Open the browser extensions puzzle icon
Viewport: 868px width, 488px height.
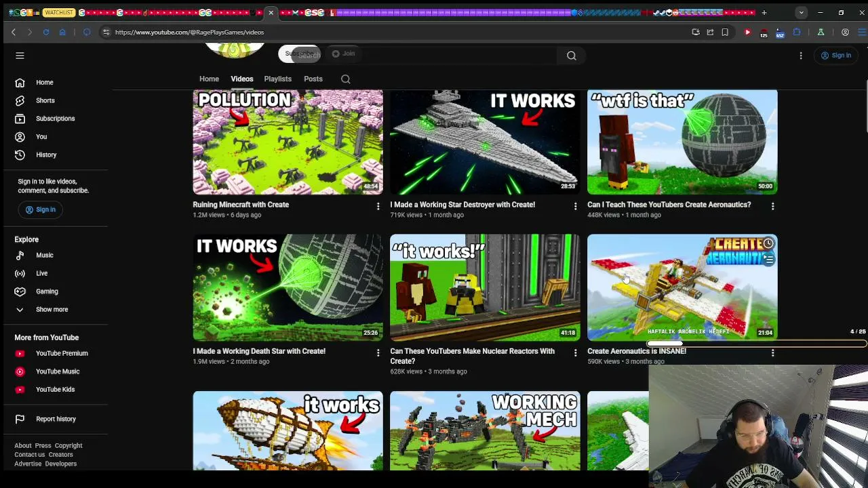pos(797,32)
